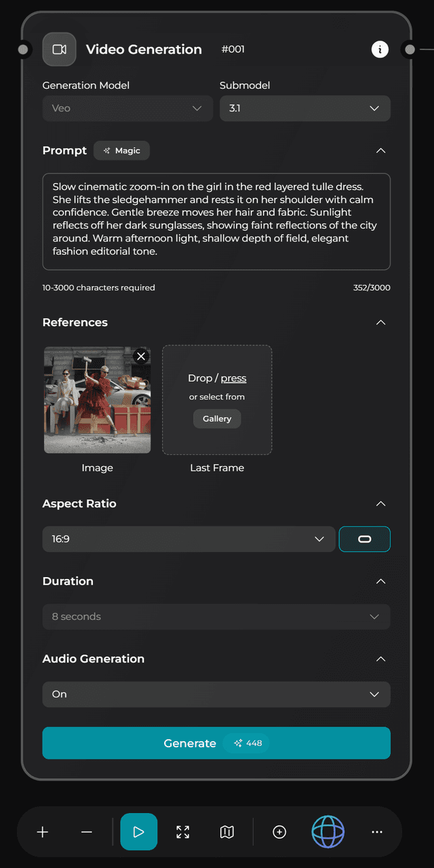Click the underlined press link

point(233,378)
